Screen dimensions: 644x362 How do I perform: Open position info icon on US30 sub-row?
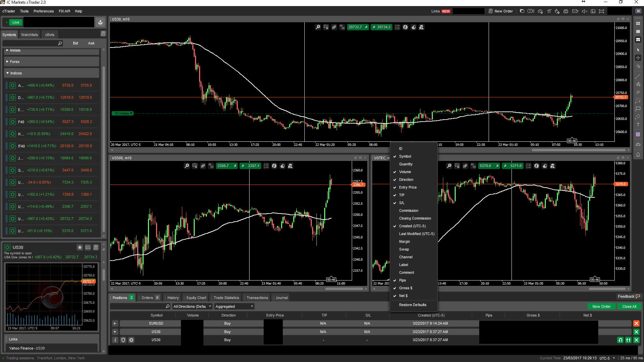tap(115, 340)
